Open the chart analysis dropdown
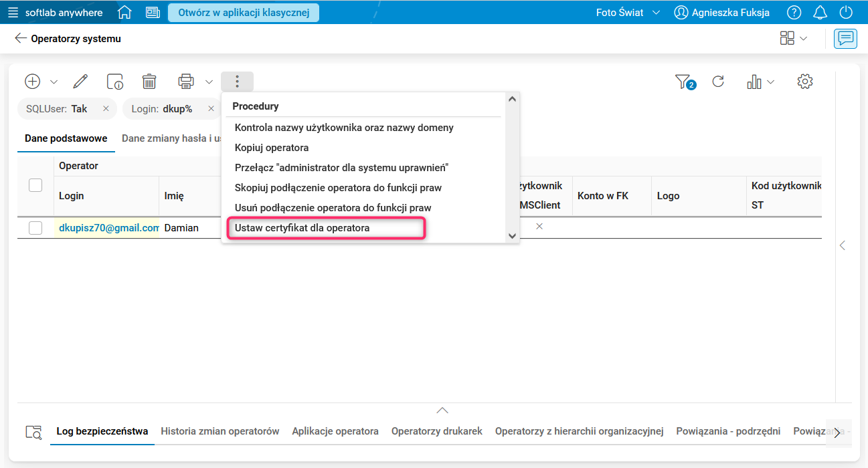This screenshot has width=868, height=468. pyautogui.click(x=760, y=82)
